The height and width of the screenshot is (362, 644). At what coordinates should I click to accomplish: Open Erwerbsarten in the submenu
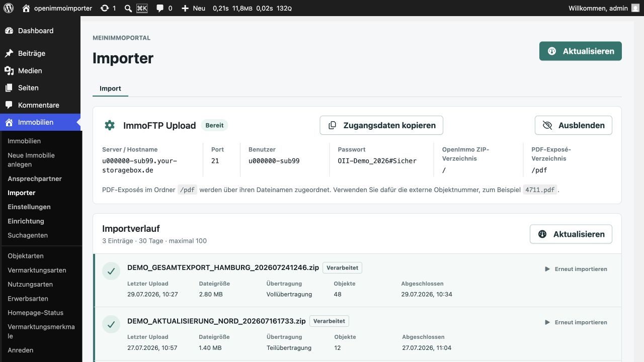tap(28, 299)
